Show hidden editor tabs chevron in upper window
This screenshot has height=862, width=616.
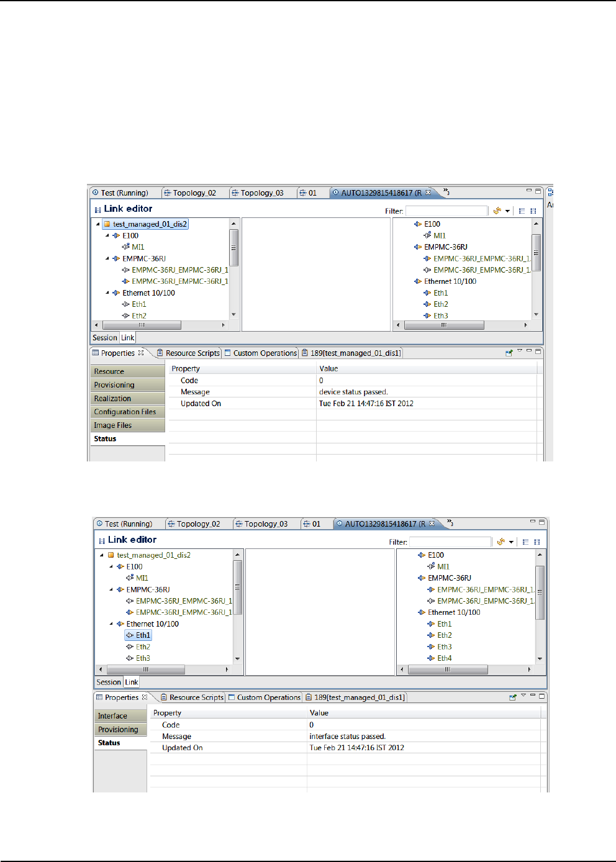[446, 193]
